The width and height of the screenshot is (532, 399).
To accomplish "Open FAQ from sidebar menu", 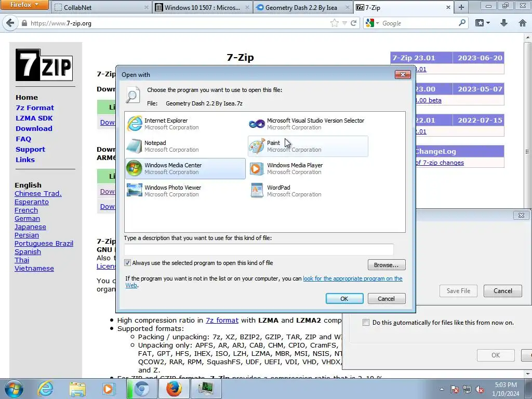I will click(x=23, y=139).
